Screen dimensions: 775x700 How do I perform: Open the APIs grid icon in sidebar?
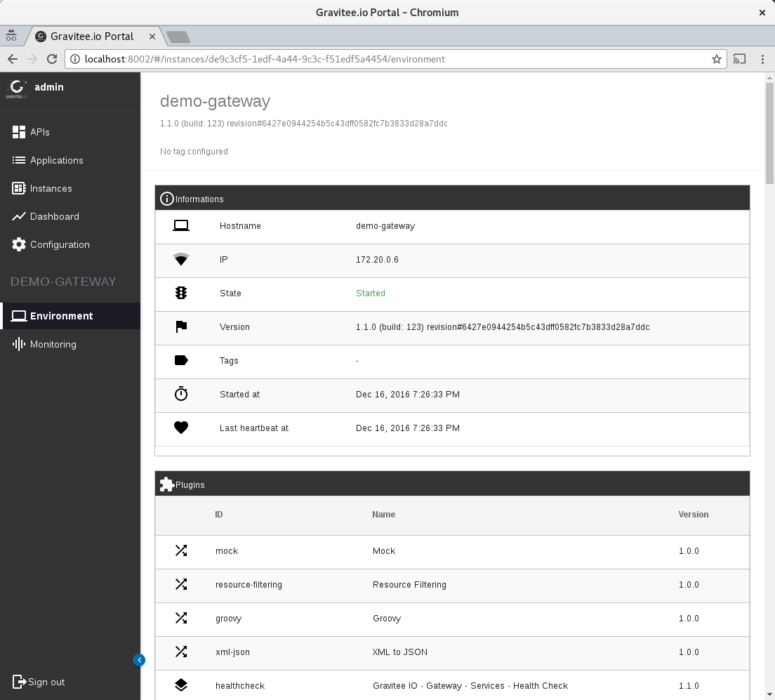pyautogui.click(x=19, y=132)
